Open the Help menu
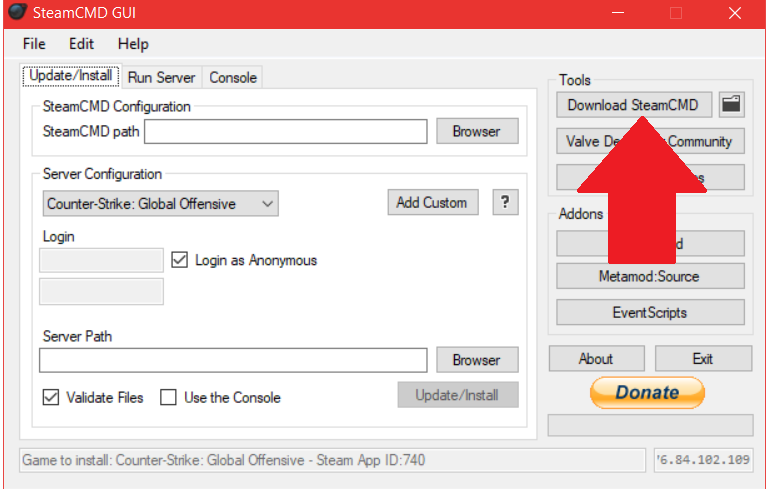Viewport: 767px width, 490px height. (x=133, y=44)
